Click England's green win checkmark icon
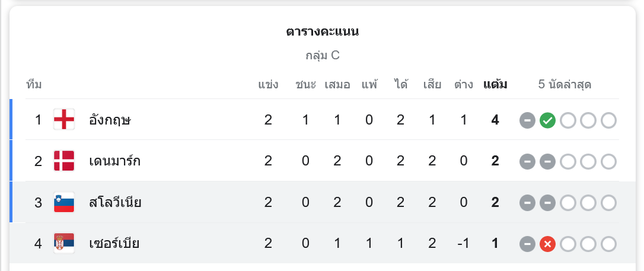644x271 pixels. coord(547,120)
